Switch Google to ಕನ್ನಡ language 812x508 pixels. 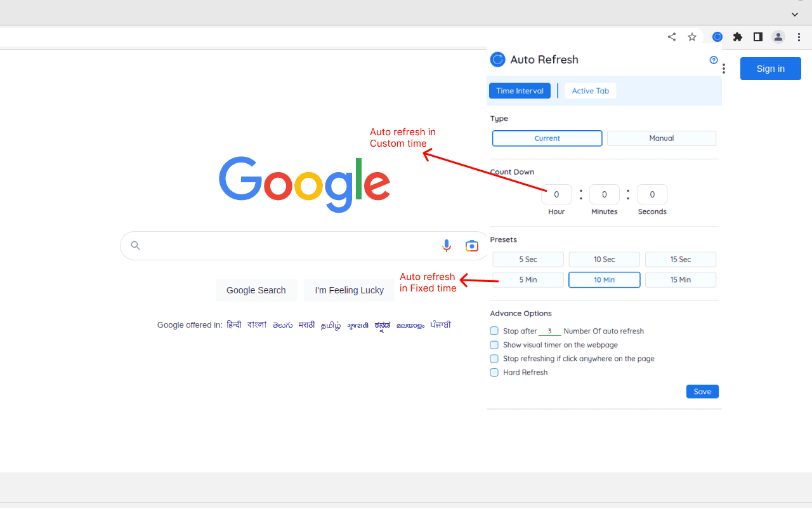[383, 325]
